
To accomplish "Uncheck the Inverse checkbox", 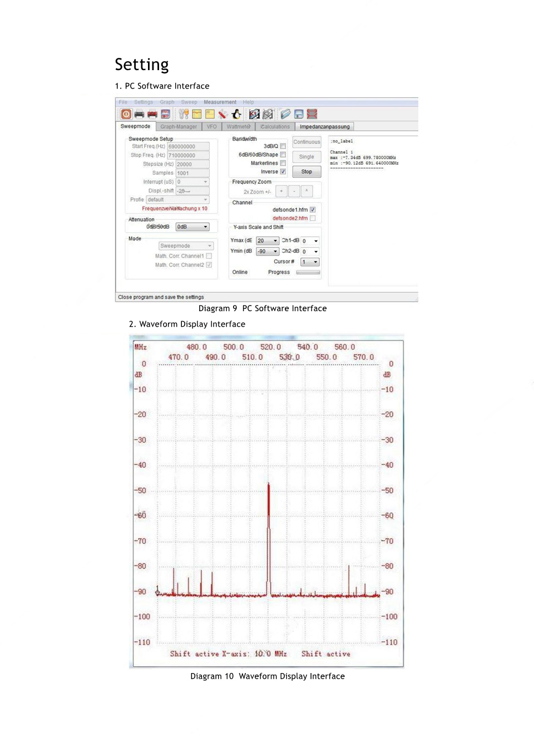I will click(x=283, y=171).
